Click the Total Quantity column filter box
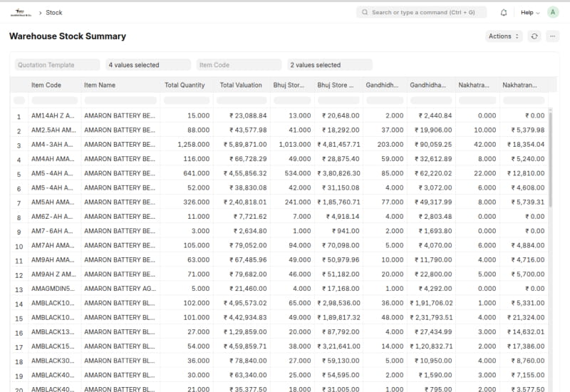The width and height of the screenshot is (570, 392). click(x=187, y=100)
